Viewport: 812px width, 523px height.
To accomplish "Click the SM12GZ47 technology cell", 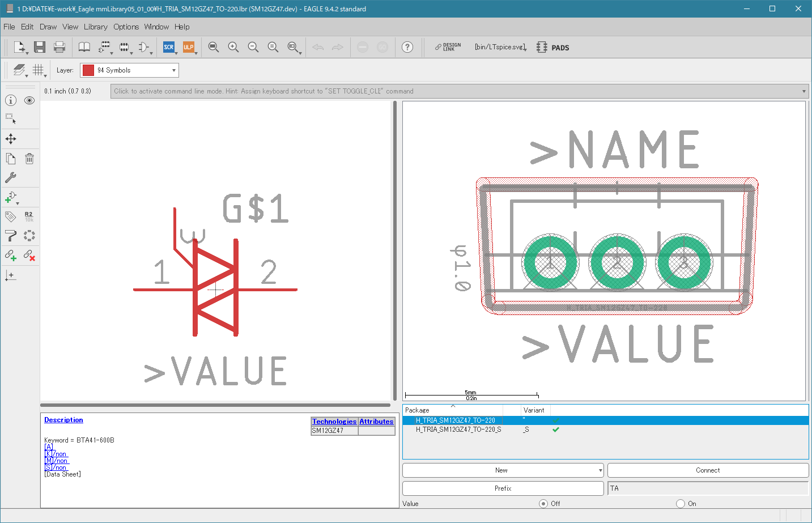I will click(334, 431).
